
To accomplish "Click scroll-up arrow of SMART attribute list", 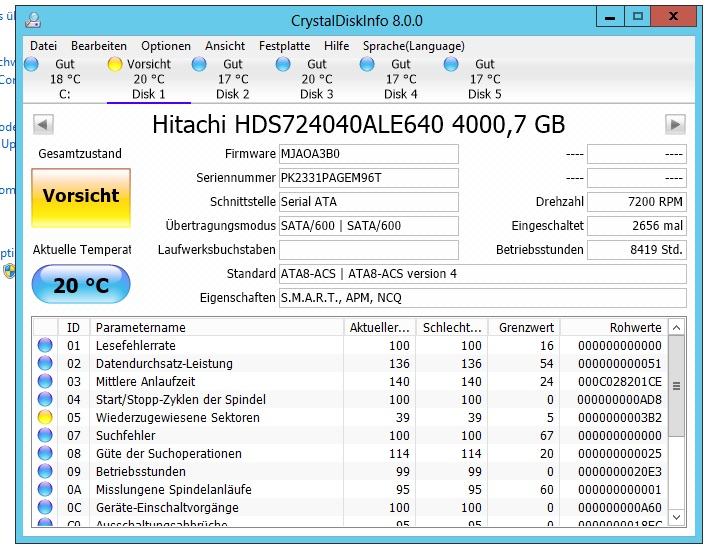I will (676, 327).
